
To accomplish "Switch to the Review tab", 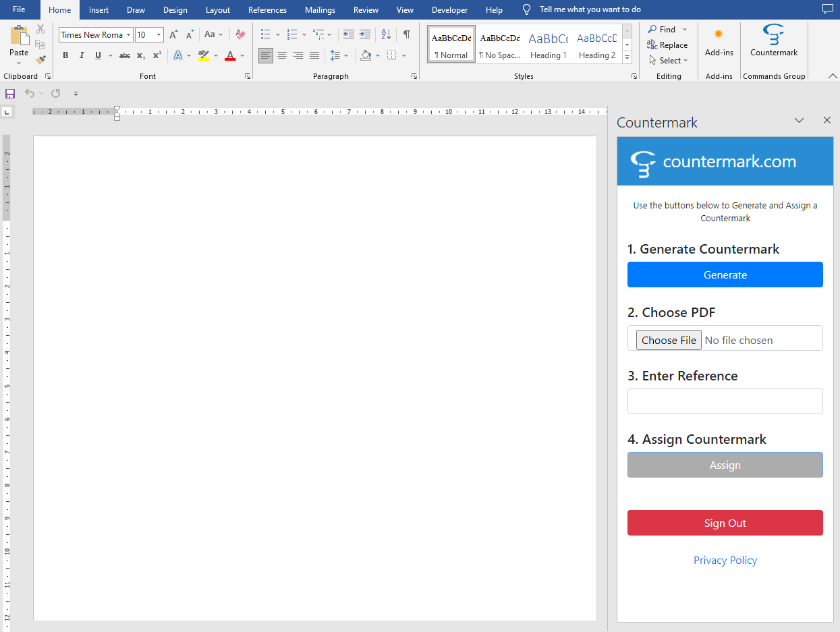I will [x=366, y=10].
